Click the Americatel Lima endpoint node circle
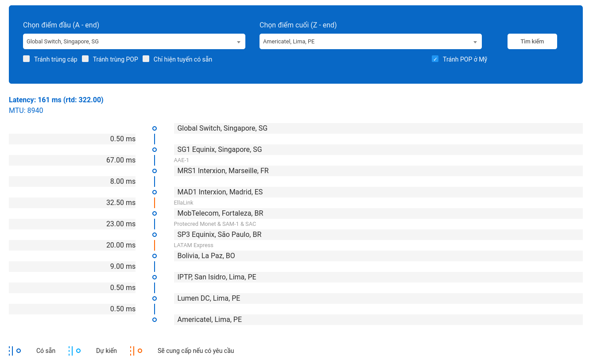 point(155,320)
